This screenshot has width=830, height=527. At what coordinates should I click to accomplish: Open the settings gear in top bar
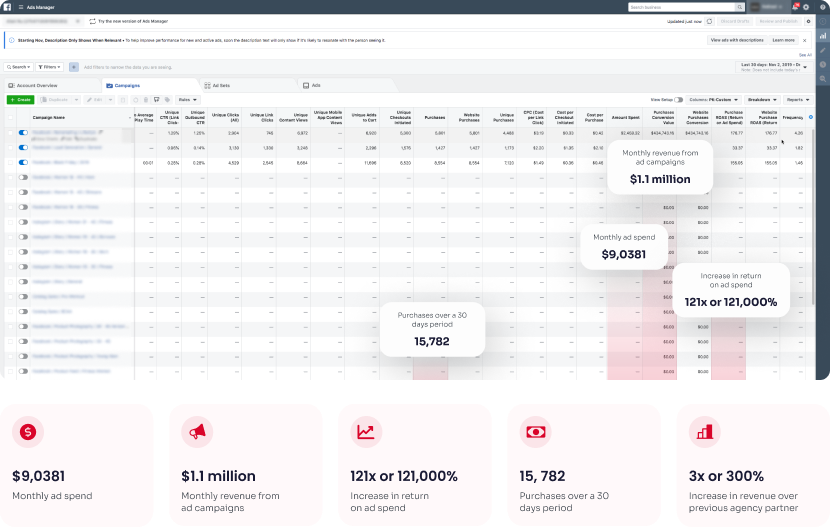(806, 7)
